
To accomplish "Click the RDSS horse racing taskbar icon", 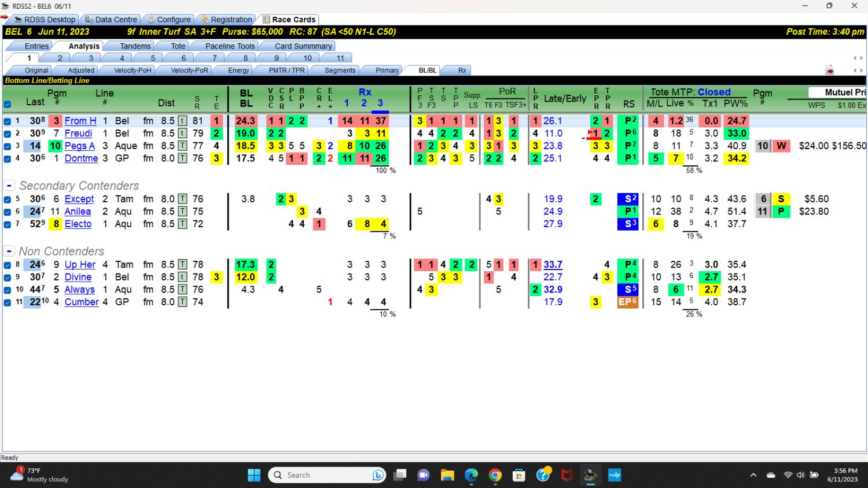I will [590, 475].
